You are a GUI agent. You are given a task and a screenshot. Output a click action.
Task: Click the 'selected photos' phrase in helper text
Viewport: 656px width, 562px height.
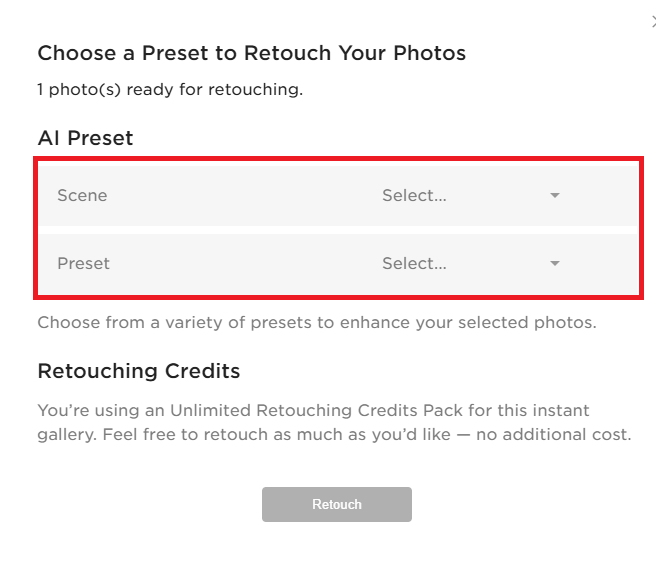tap(527, 323)
